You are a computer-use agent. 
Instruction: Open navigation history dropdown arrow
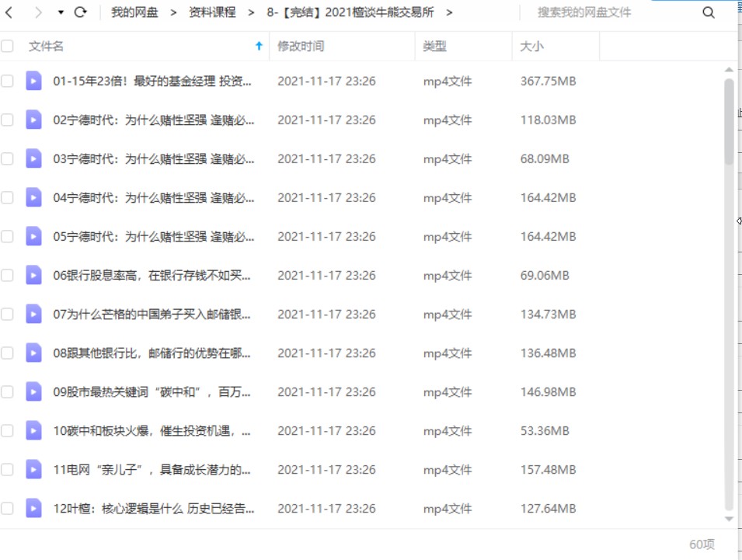[x=61, y=13]
